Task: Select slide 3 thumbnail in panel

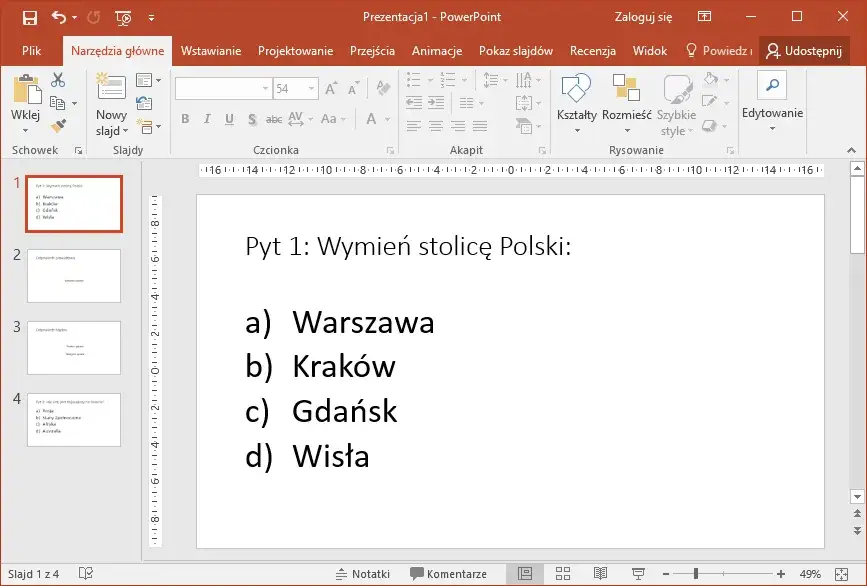Action: coord(75,347)
